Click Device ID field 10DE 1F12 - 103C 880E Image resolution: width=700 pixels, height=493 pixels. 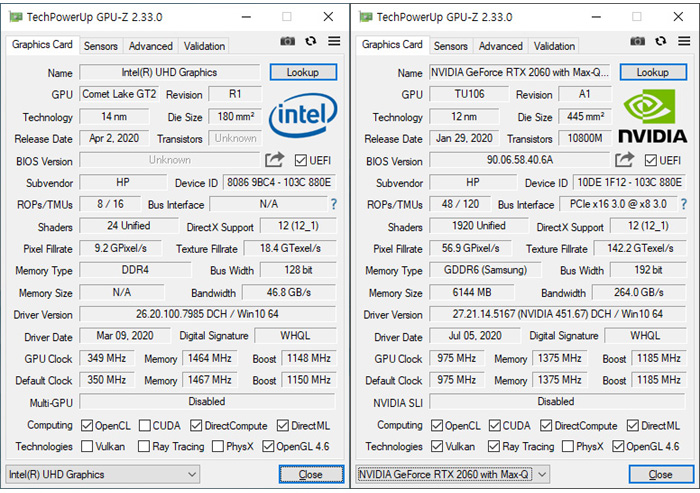(629, 182)
